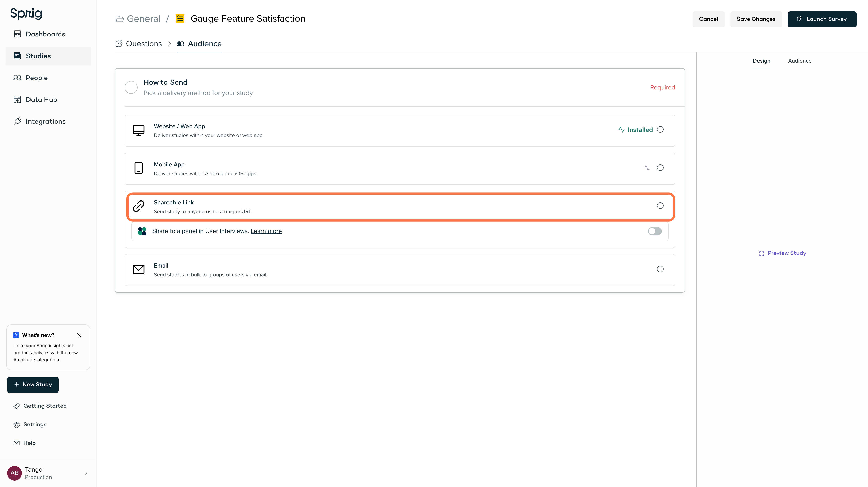Screen dimensions: 868x487
Task: Click the Email envelope icon
Action: coord(138,269)
